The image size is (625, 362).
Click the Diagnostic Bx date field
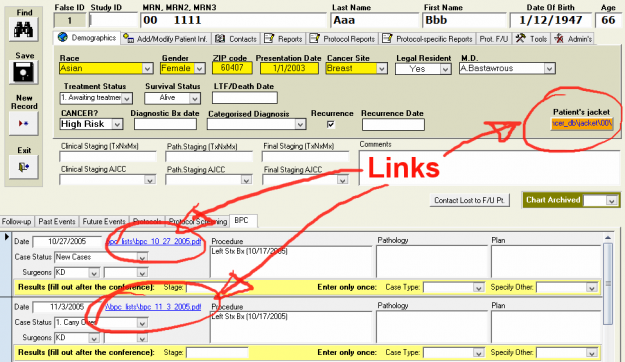point(165,124)
